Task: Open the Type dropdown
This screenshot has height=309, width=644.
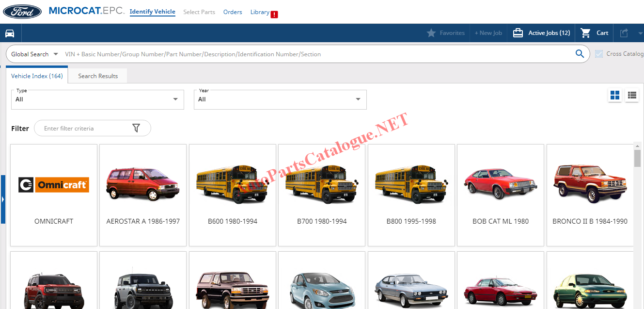Action: click(x=97, y=99)
